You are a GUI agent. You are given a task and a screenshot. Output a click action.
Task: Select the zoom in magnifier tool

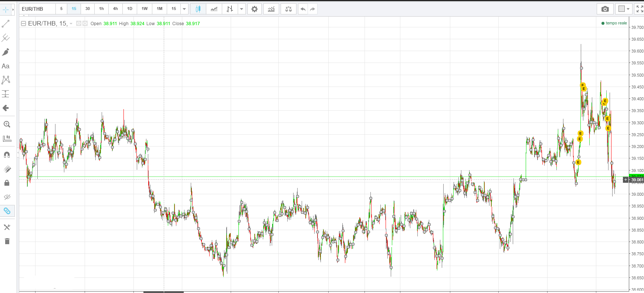tap(7, 124)
